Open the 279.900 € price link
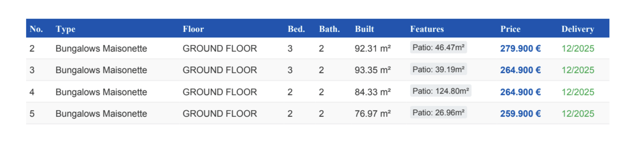 click(520, 49)
